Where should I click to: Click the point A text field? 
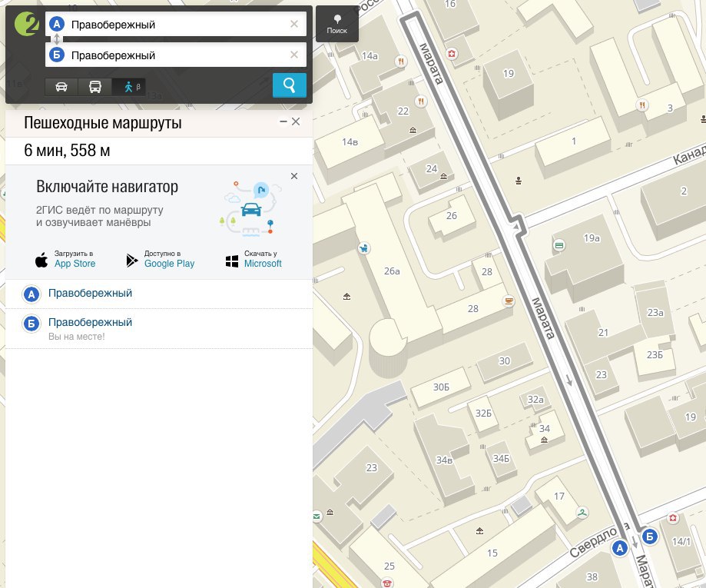pos(176,24)
